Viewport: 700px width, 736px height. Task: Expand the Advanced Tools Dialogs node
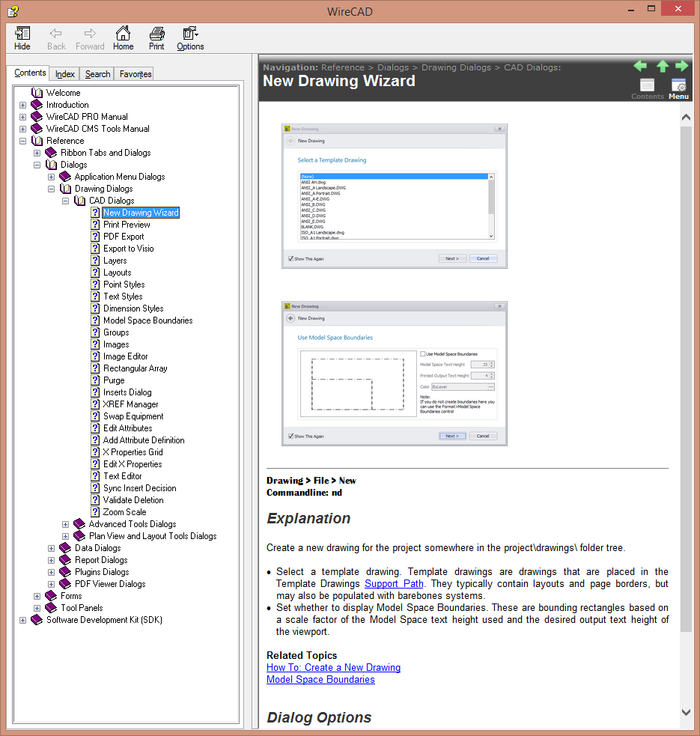pos(66,524)
